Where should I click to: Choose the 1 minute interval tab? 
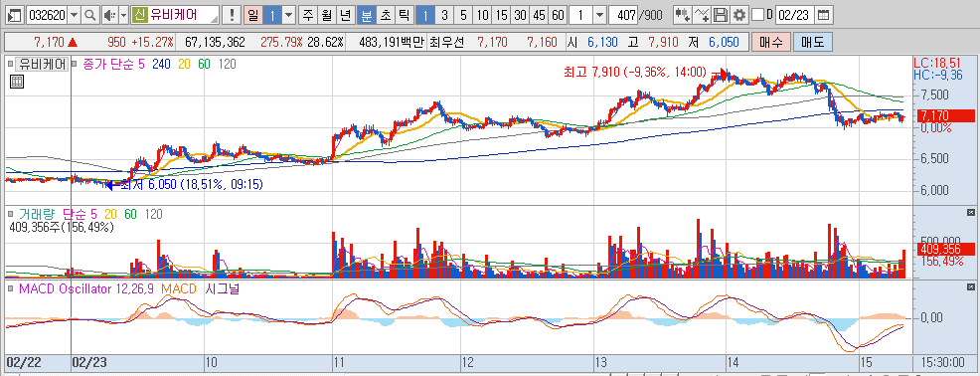pos(425,15)
